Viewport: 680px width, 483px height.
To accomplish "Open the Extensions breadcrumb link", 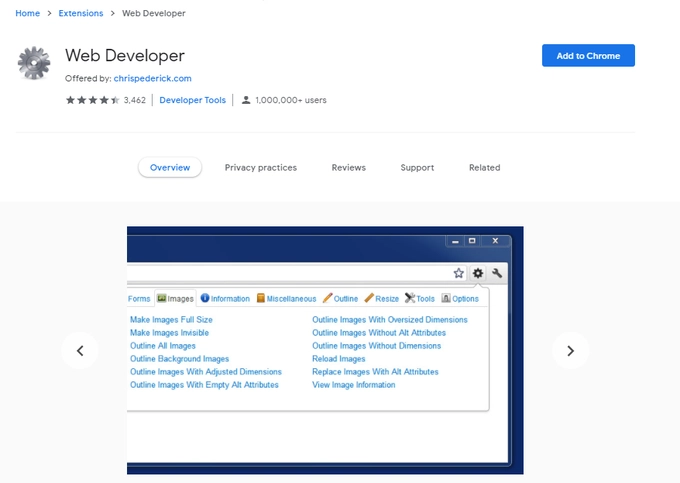I will pyautogui.click(x=81, y=13).
